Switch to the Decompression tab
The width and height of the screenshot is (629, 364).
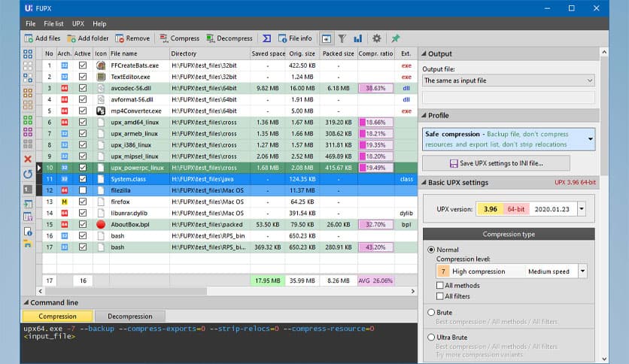[130, 317]
